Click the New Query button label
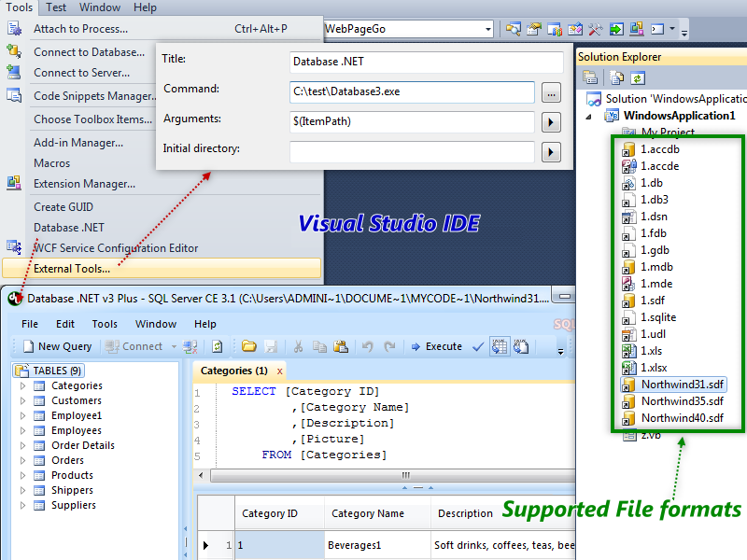 pyautogui.click(x=64, y=346)
